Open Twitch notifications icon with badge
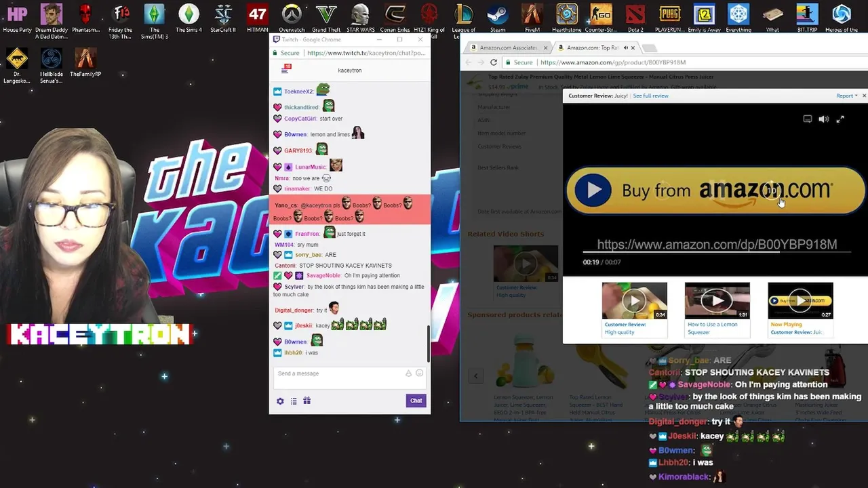Viewport: 868px width, 488px height. pos(285,69)
